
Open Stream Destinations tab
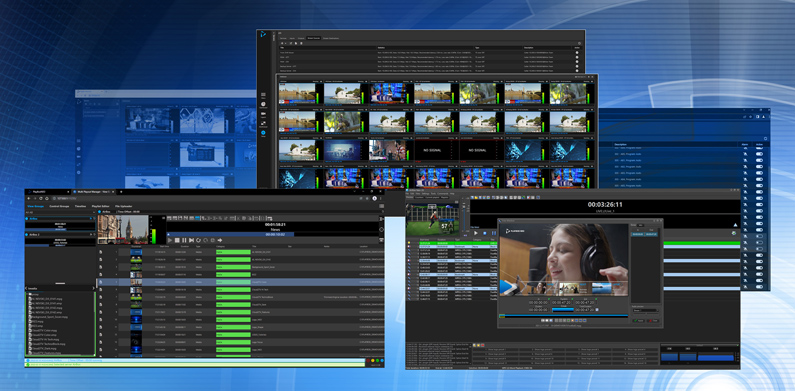coord(332,39)
